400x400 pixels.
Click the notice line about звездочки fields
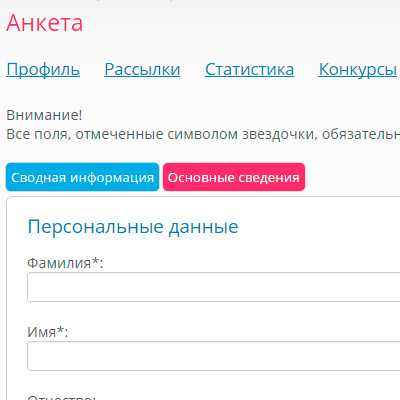(x=203, y=134)
